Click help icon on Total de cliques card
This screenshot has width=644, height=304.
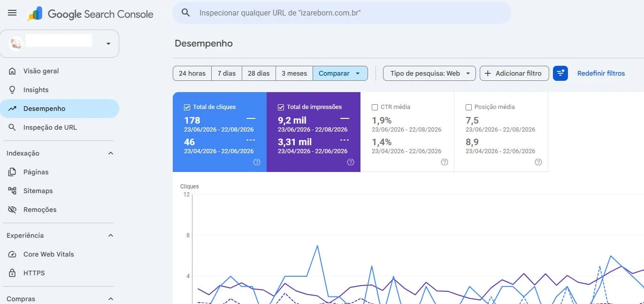pos(257,162)
